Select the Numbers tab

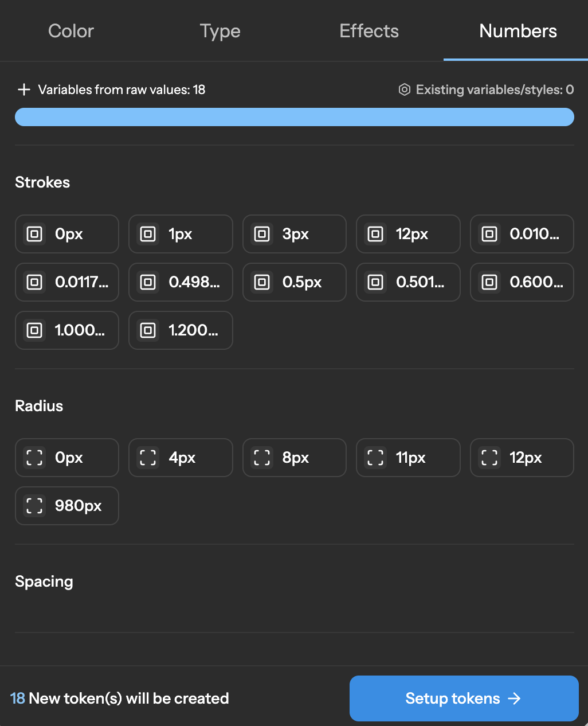point(518,31)
